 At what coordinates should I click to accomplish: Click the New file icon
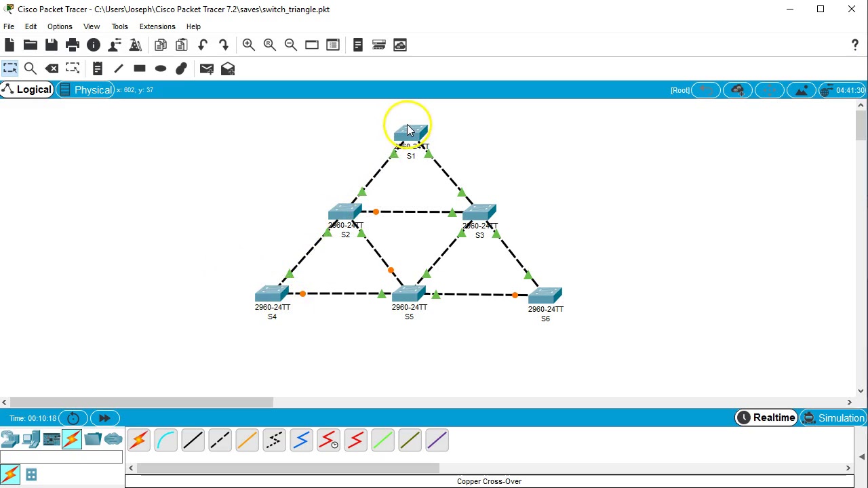(9, 45)
